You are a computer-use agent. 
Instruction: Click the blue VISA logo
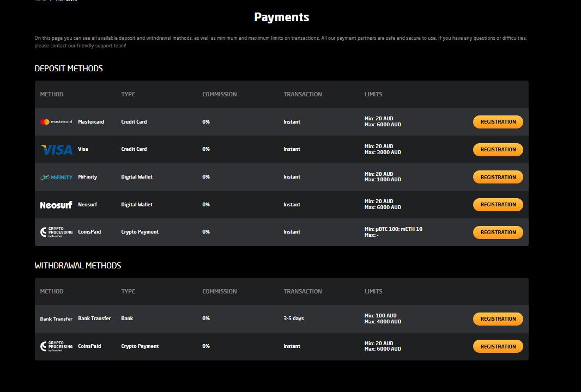(56, 149)
